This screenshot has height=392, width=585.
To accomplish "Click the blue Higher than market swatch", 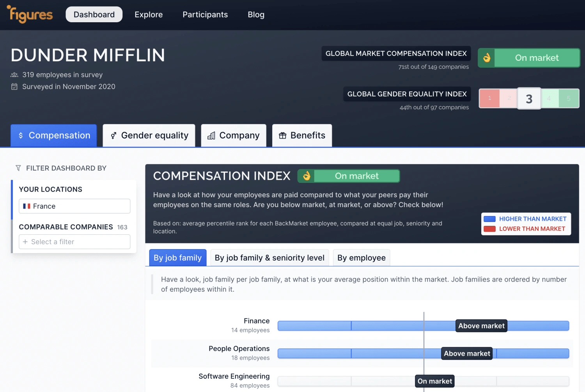I will click(x=489, y=219).
